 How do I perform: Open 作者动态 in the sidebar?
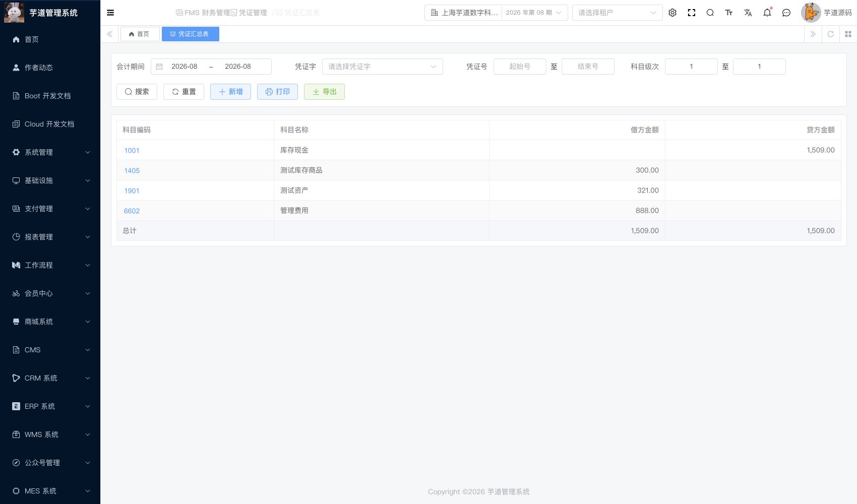(x=50, y=68)
